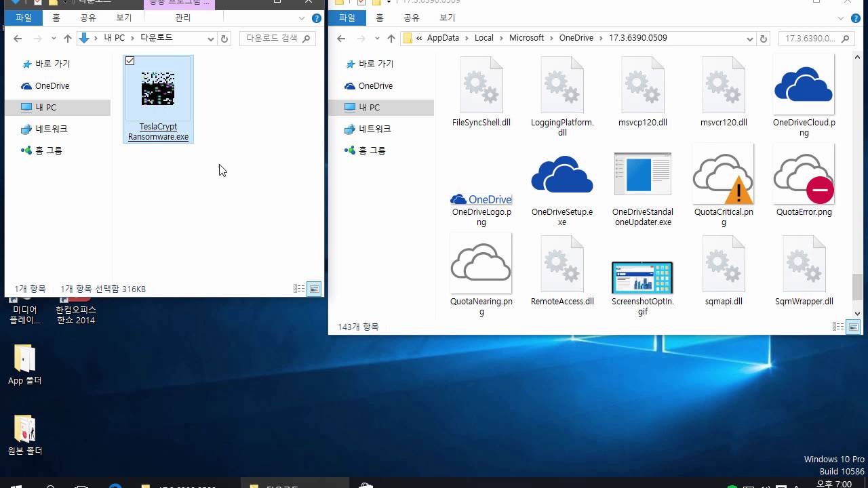
Task: Expand chevron between Microsoft and OneDrive breadcrumbs
Action: coord(551,38)
